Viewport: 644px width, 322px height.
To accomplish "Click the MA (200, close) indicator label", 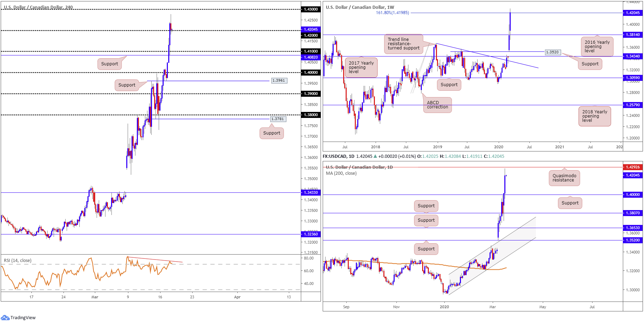I will [341, 173].
